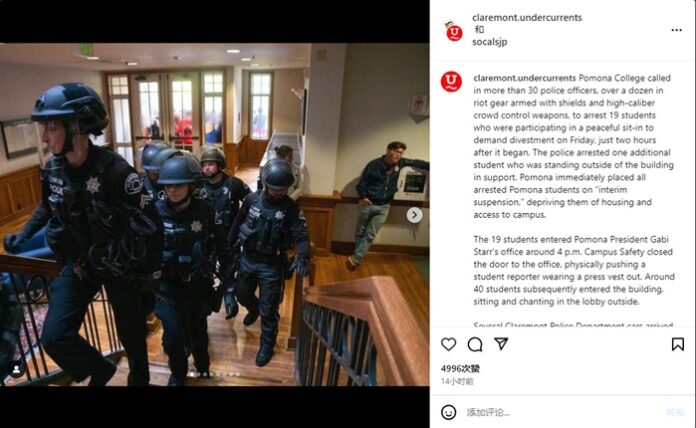Open the socalsjp collaborator profile
The image size is (696, 428).
point(490,42)
